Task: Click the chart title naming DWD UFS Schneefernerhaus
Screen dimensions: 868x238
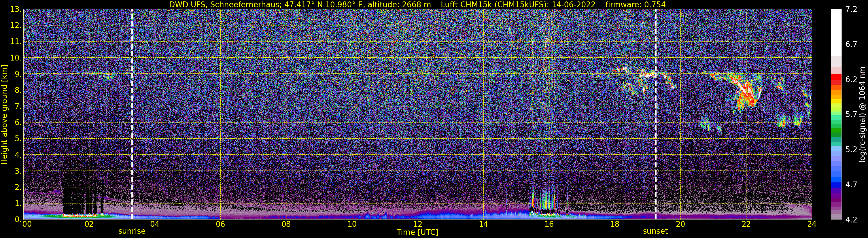Action: pos(417,4)
